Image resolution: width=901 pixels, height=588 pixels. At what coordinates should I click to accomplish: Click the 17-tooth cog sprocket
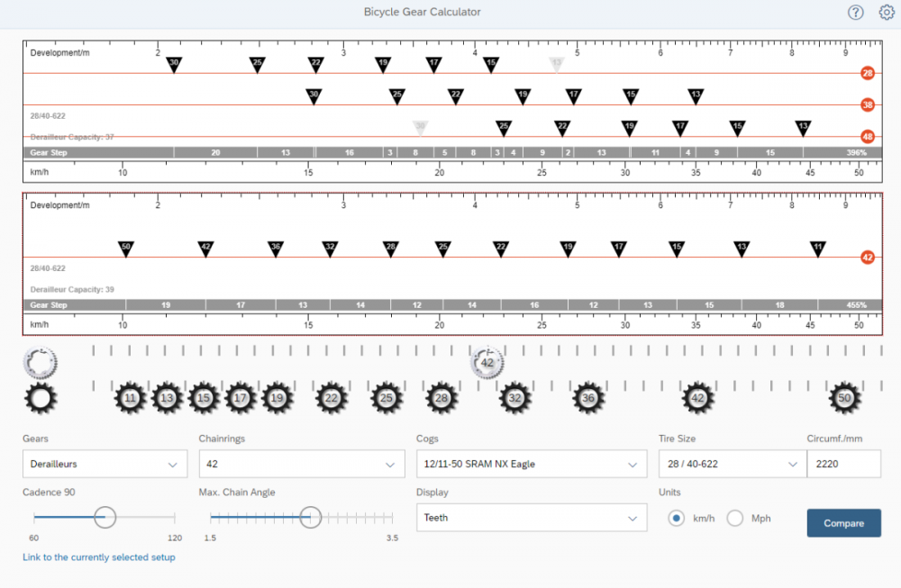[x=241, y=398]
